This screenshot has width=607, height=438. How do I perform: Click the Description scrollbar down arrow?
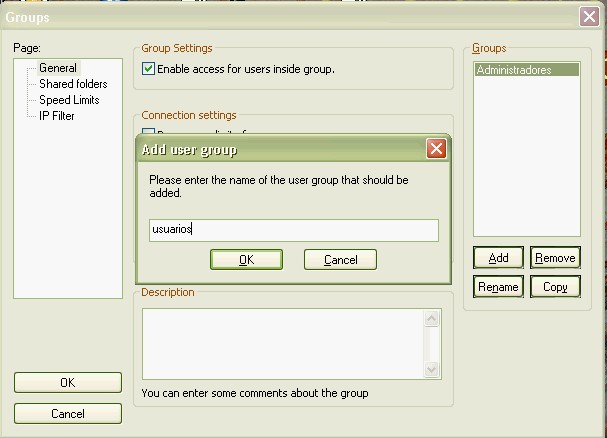pos(432,369)
